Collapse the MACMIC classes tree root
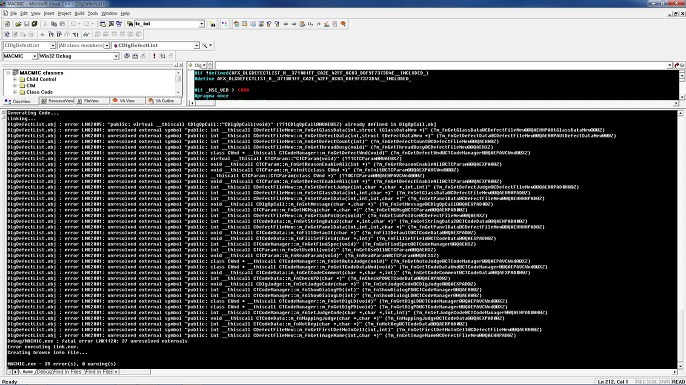This screenshot has height=385, width=686. coord(8,73)
